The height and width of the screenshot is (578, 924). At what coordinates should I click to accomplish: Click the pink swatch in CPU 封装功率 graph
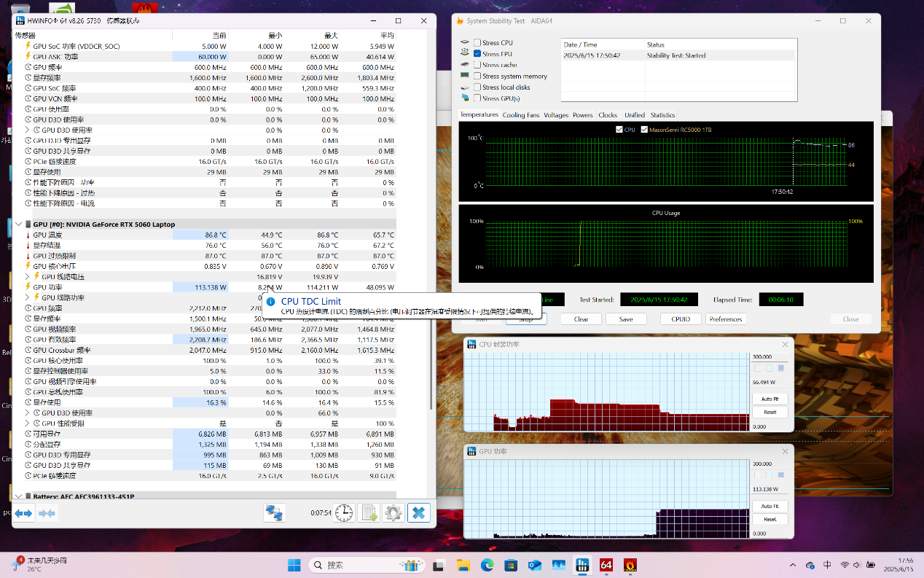coord(758,368)
